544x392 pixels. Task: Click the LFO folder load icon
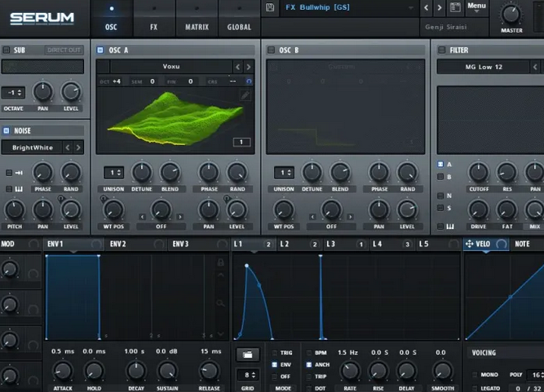coord(247,355)
